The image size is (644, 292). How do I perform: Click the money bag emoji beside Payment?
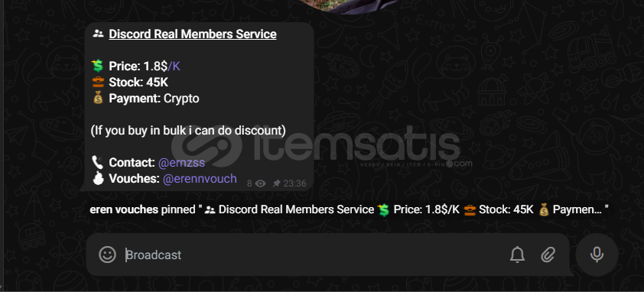[x=98, y=99]
